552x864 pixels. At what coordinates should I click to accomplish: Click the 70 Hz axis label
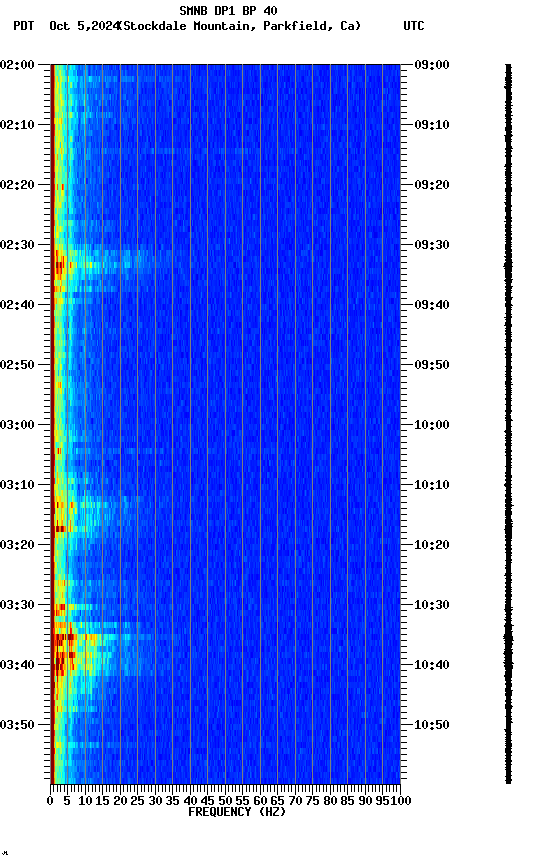click(295, 801)
